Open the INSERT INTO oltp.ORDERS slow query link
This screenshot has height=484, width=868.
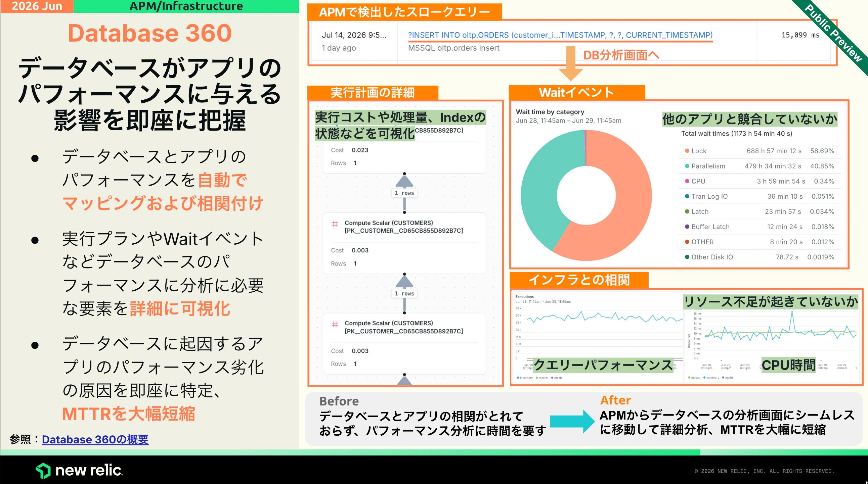click(x=560, y=35)
